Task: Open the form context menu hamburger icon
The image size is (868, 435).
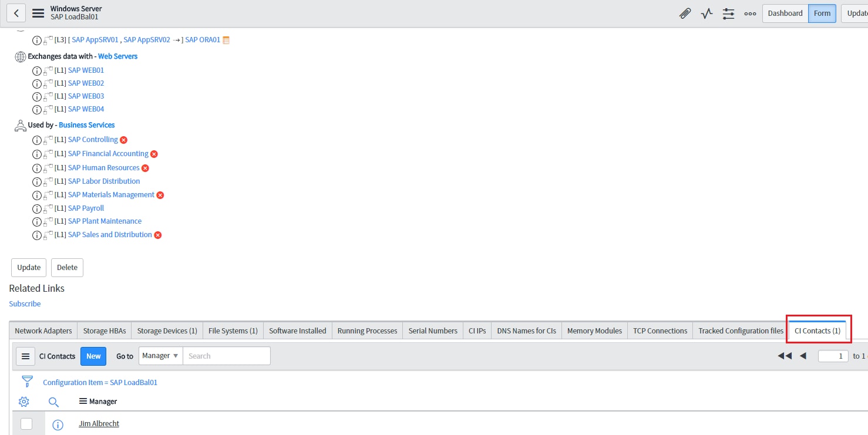Action: 38,13
